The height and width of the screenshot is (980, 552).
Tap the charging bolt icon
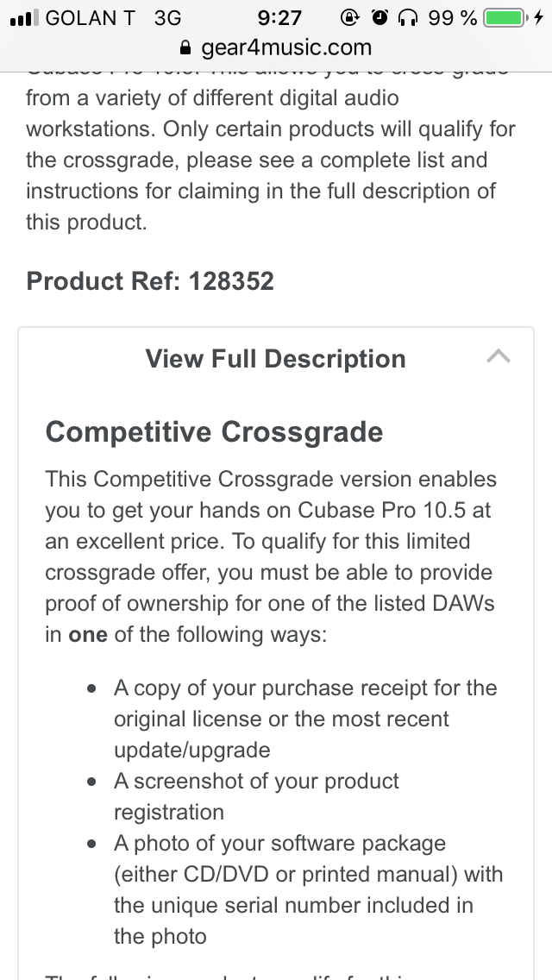click(539, 18)
